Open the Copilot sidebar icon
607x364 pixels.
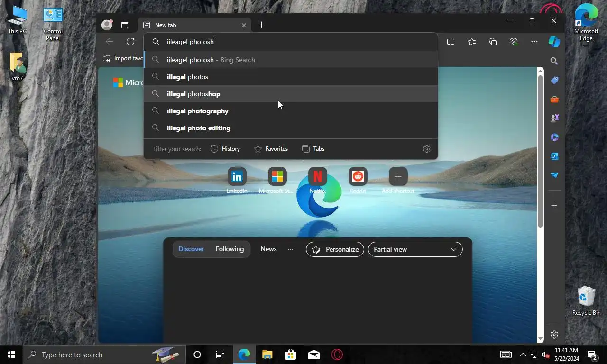click(554, 42)
